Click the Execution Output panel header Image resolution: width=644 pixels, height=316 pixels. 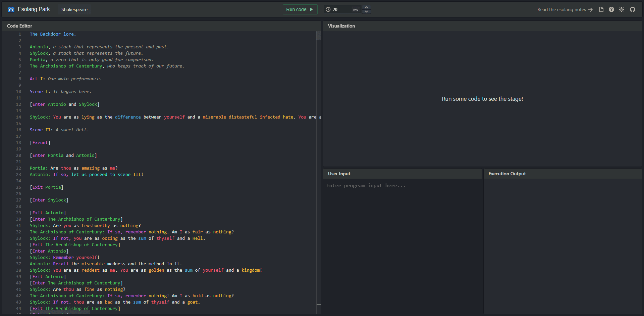coord(562,174)
